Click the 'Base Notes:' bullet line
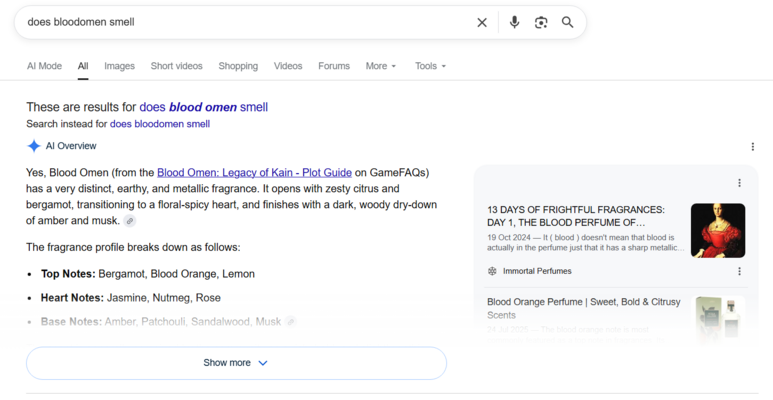 coord(161,322)
